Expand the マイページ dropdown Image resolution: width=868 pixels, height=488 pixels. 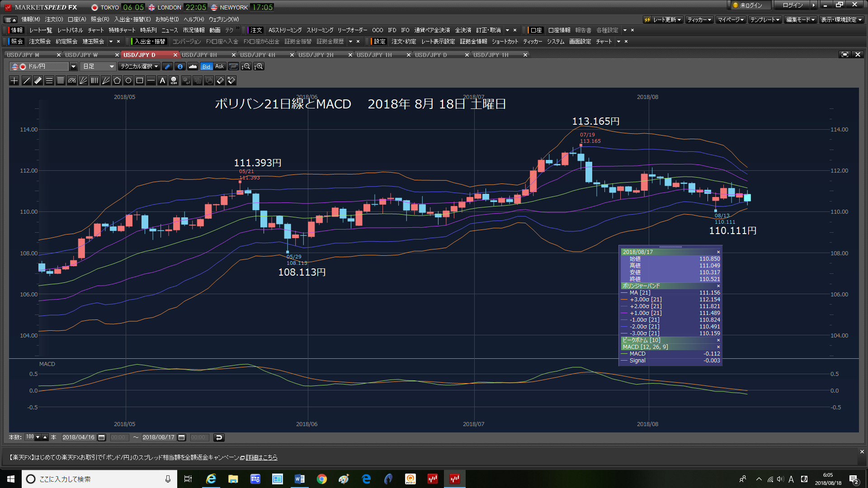point(731,19)
